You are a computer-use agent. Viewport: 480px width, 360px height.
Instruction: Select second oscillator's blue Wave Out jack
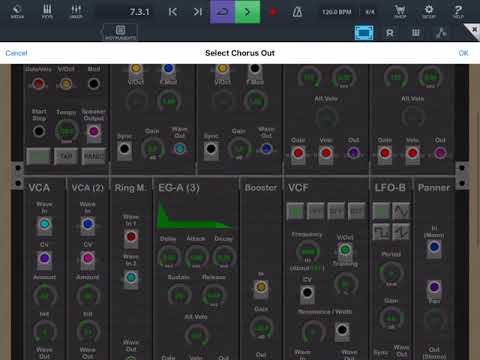(266, 149)
